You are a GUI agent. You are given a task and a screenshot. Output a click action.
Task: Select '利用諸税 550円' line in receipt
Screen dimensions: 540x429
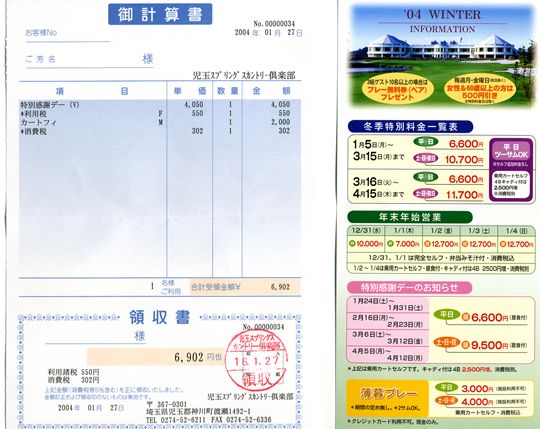pos(73,372)
